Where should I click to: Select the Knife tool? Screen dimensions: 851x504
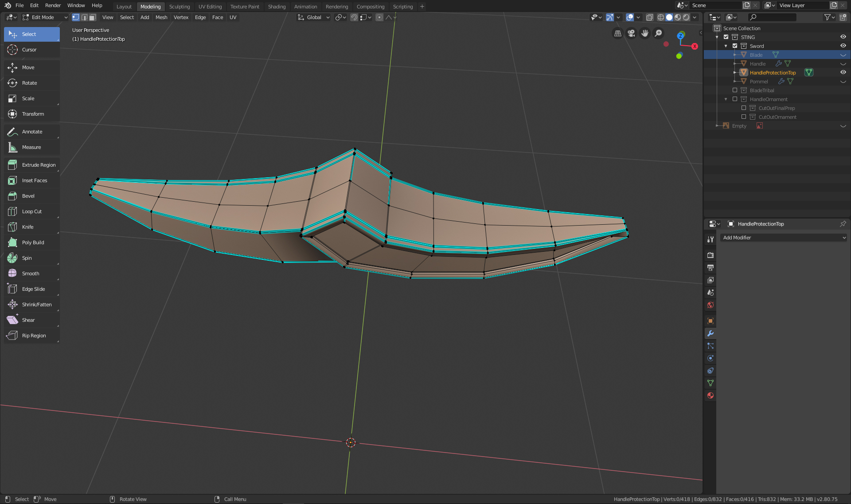27,227
